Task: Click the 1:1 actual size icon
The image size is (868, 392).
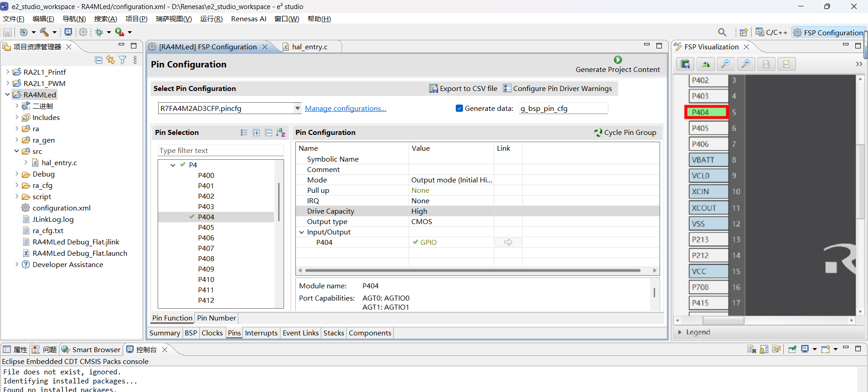Action: coord(766,64)
